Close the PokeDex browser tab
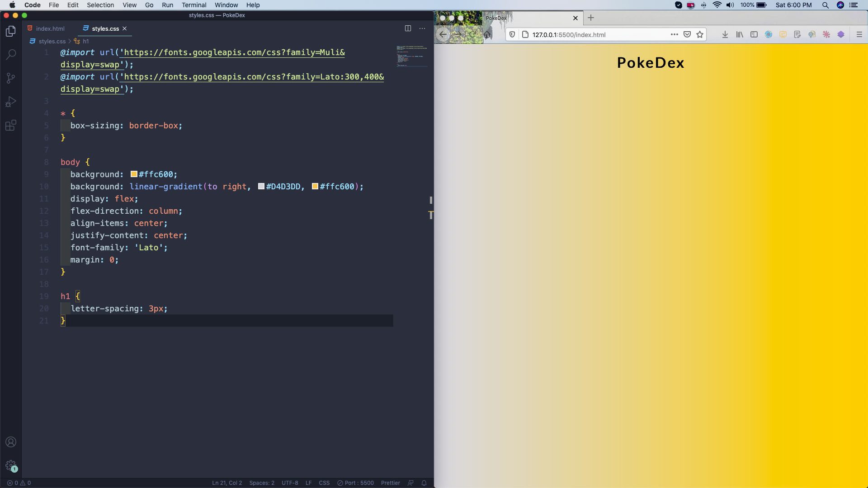Screen dimensions: 868x488 (576, 18)
